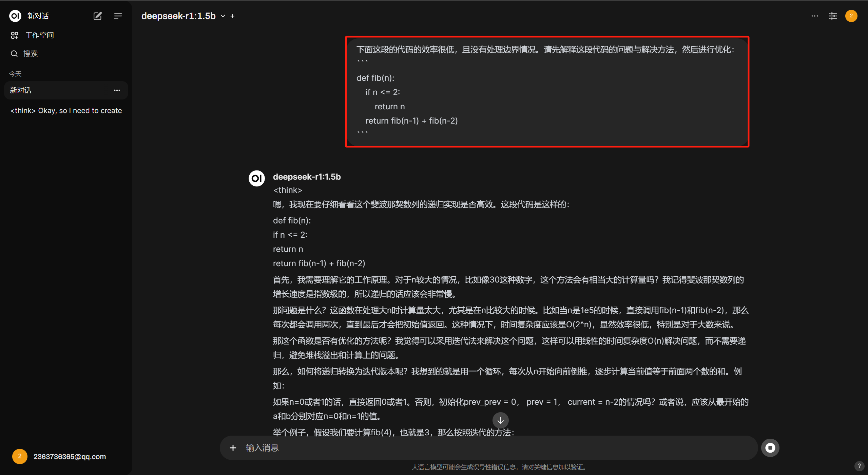The height and width of the screenshot is (475, 868).
Task: Click the orange avatar beside the email address
Action: (20, 457)
